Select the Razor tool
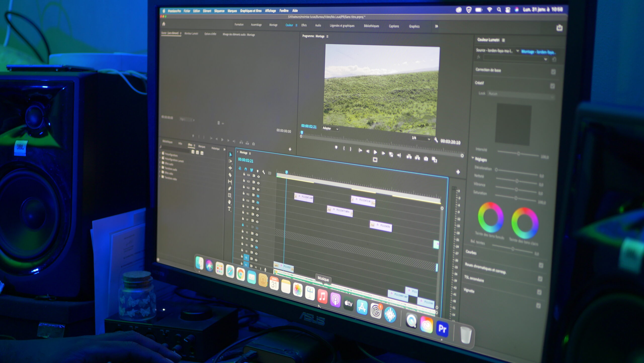Image resolution: width=644 pixels, height=363 pixels. point(230,175)
